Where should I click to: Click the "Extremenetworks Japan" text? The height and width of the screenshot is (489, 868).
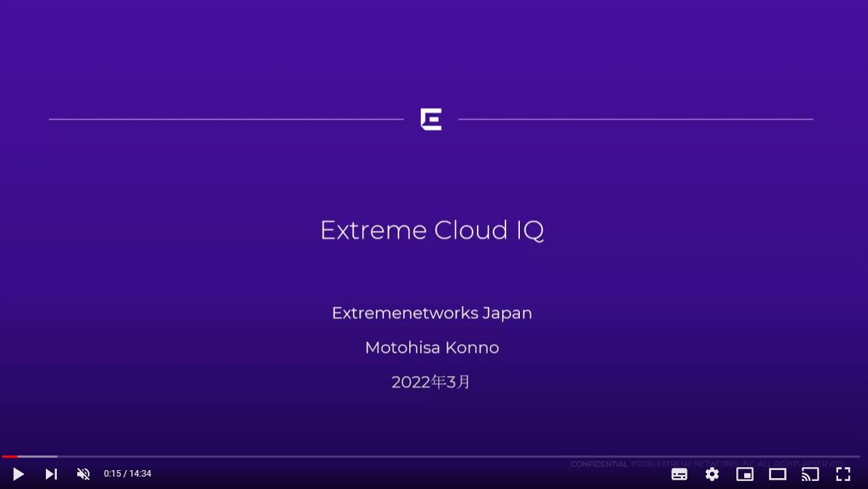click(432, 313)
